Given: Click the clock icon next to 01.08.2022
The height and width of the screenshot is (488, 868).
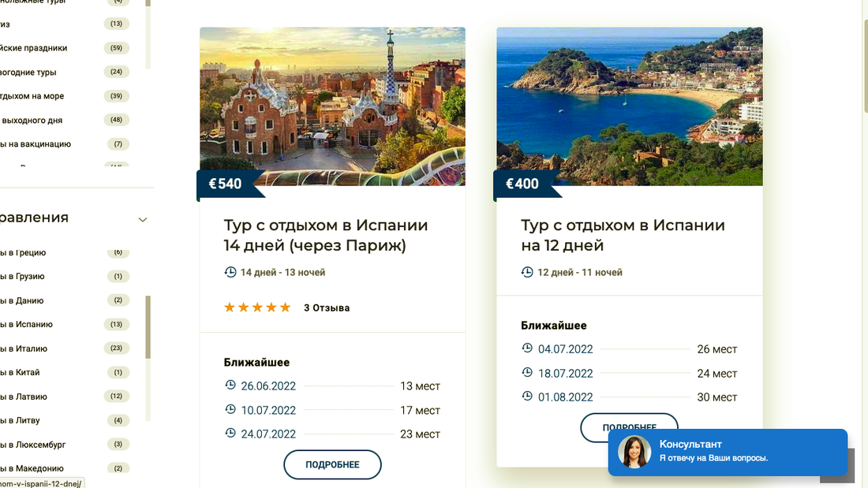Looking at the screenshot, I should click(x=527, y=397).
